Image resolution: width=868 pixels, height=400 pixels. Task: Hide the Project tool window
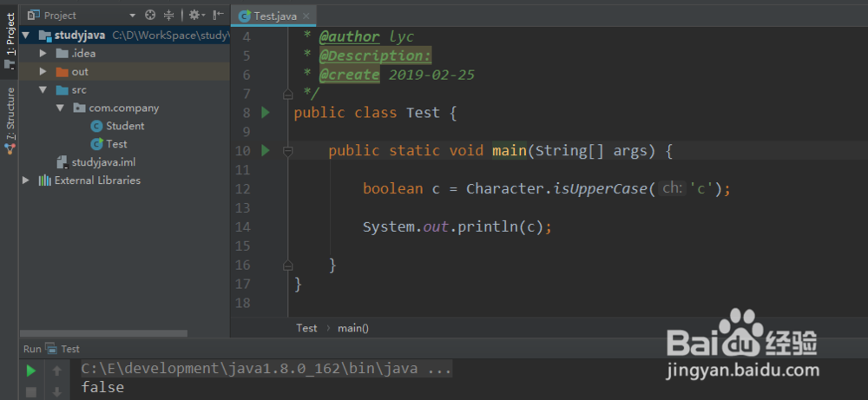pyautogui.click(x=219, y=15)
